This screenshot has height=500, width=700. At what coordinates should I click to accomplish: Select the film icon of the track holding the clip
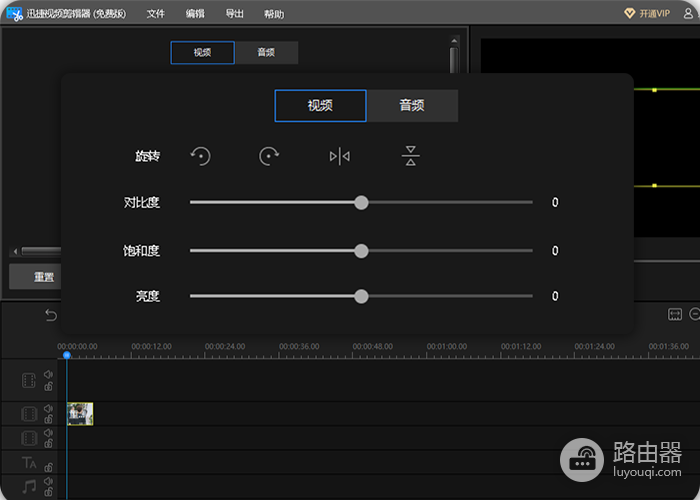[29, 414]
